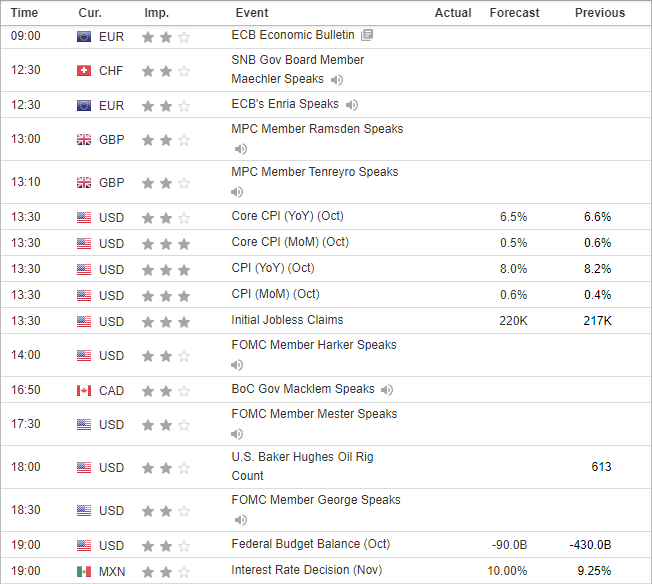Click the 13:10 time cell

[25, 182]
